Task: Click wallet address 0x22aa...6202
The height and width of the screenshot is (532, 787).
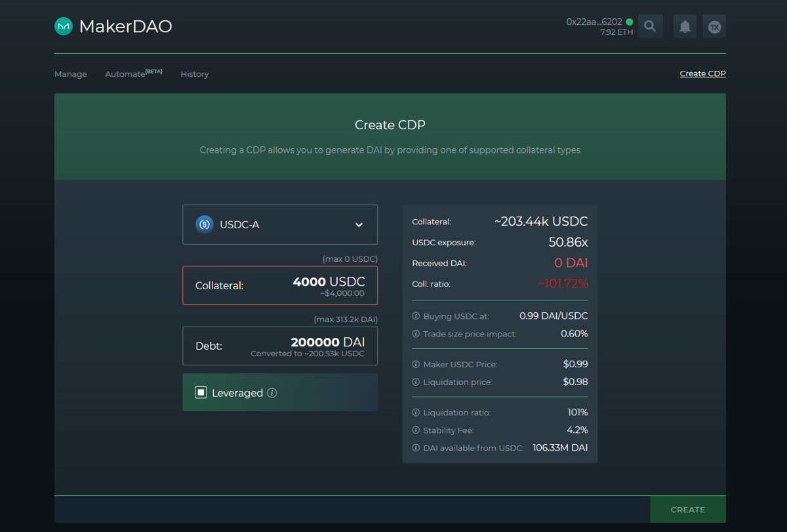Action: 594,22
